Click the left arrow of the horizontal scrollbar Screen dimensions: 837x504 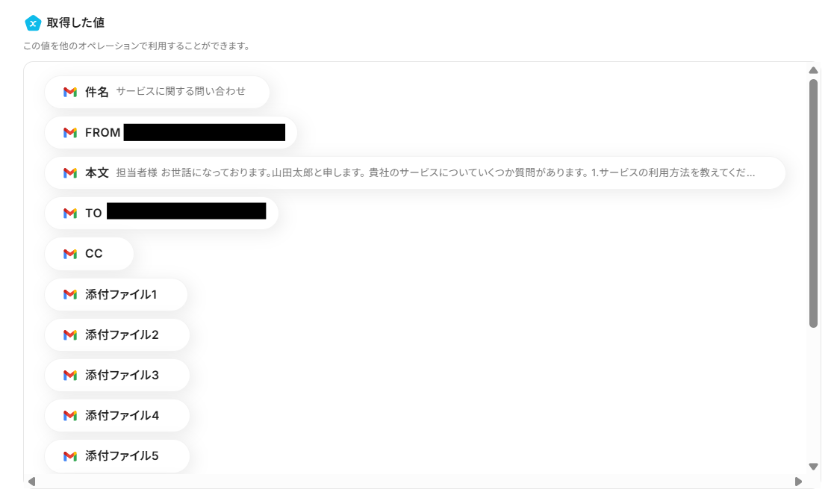[x=31, y=482]
